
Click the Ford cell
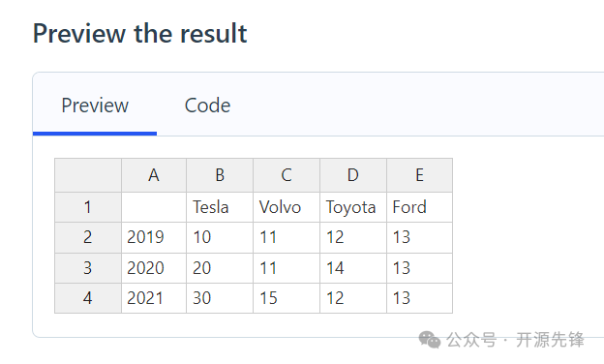click(x=419, y=207)
